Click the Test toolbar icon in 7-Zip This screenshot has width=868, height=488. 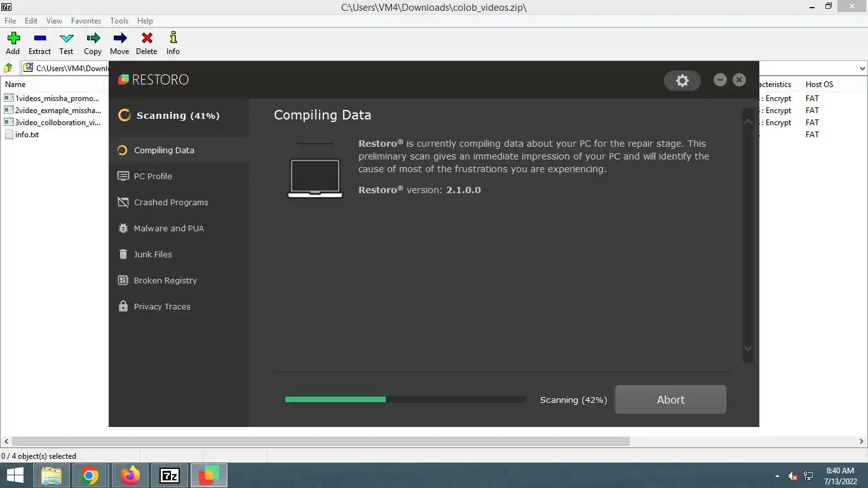66,38
